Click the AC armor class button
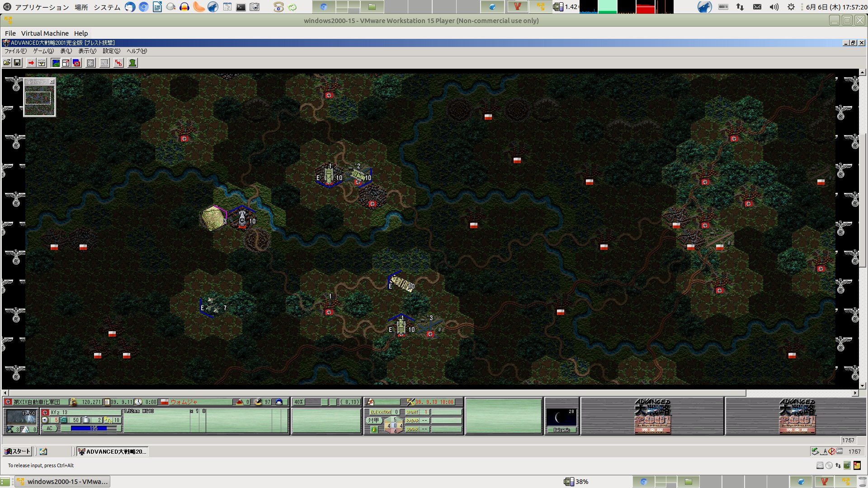Viewport: 868px width, 488px height. click(x=49, y=428)
